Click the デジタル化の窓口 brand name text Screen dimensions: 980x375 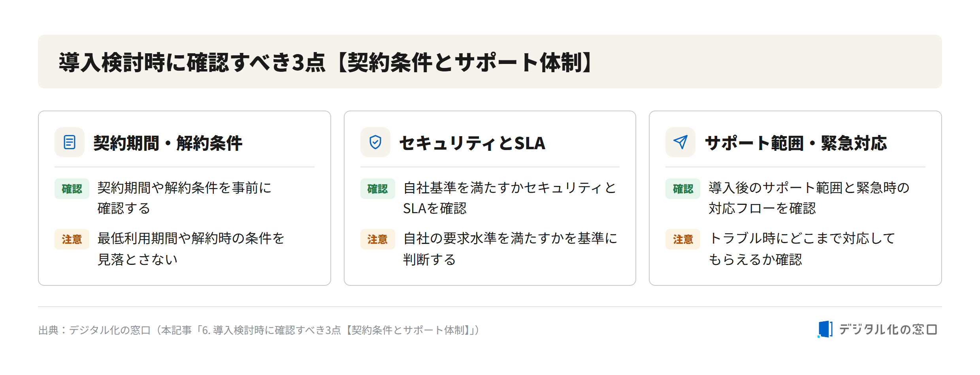(x=888, y=329)
